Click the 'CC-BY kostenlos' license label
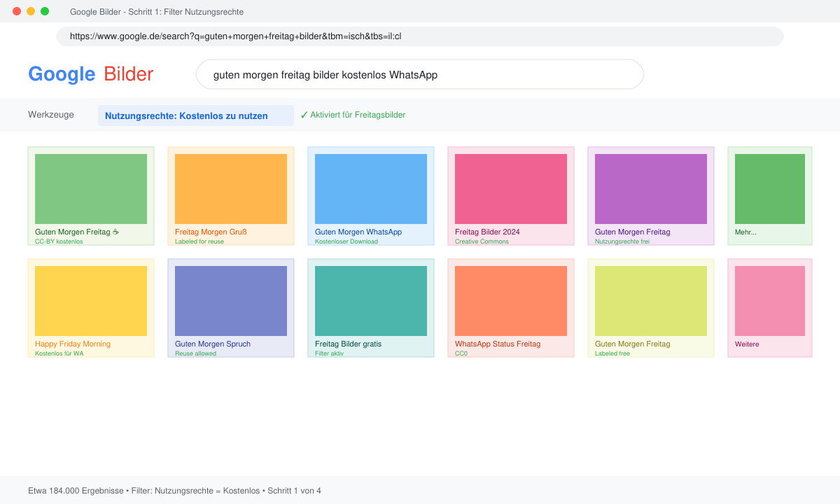Image resolution: width=840 pixels, height=504 pixels. point(59,241)
